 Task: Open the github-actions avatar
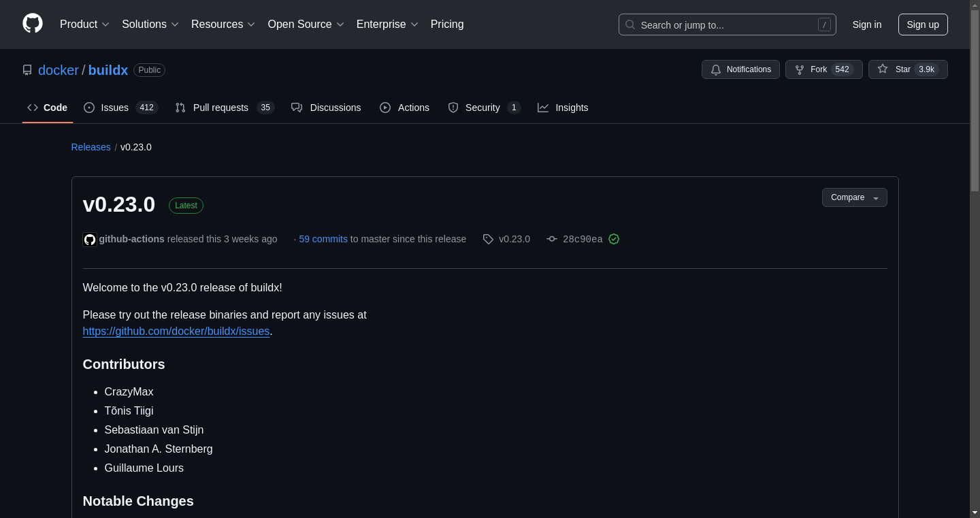(x=90, y=240)
